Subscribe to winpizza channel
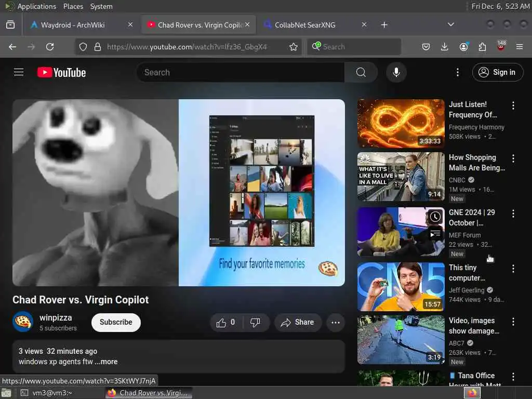The height and width of the screenshot is (399, 532). coord(116,322)
